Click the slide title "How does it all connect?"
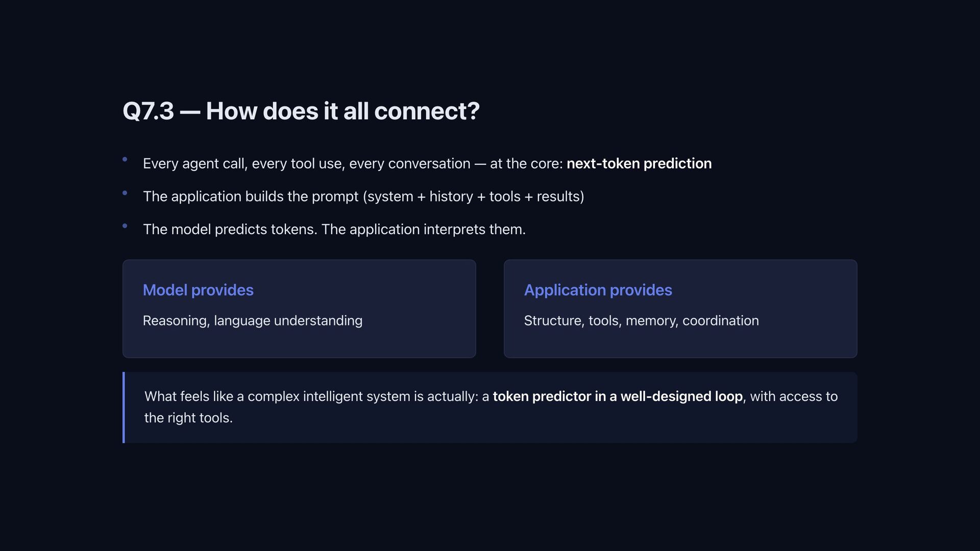 (342, 111)
